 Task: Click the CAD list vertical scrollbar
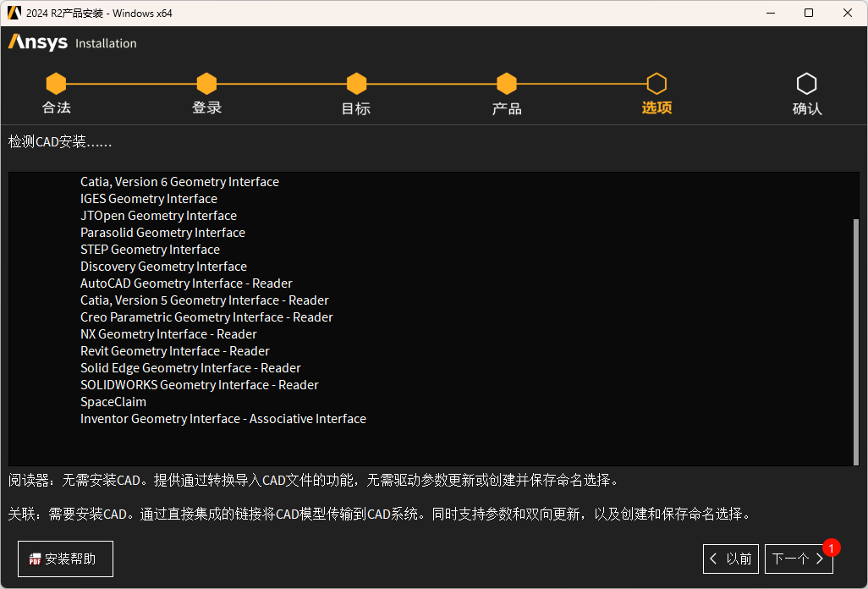click(855, 339)
